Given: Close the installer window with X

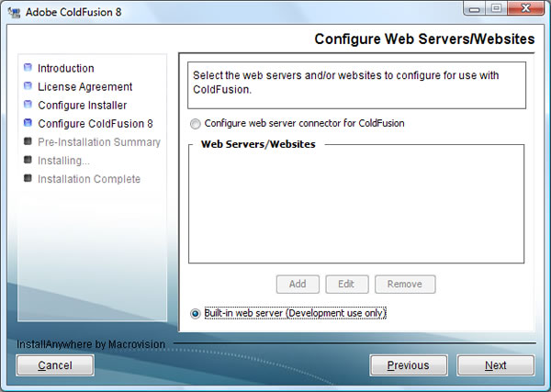Looking at the screenshot, I should pyautogui.click(x=525, y=8).
